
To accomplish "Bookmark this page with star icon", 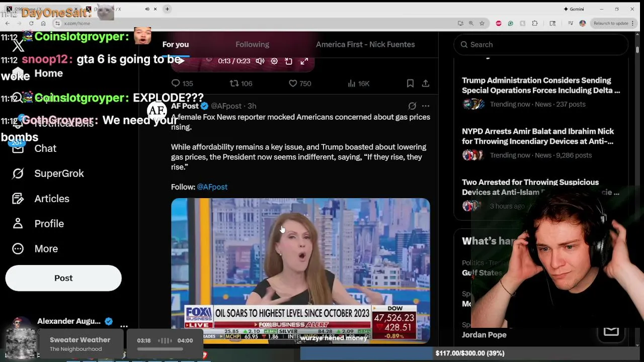I will [482, 23].
